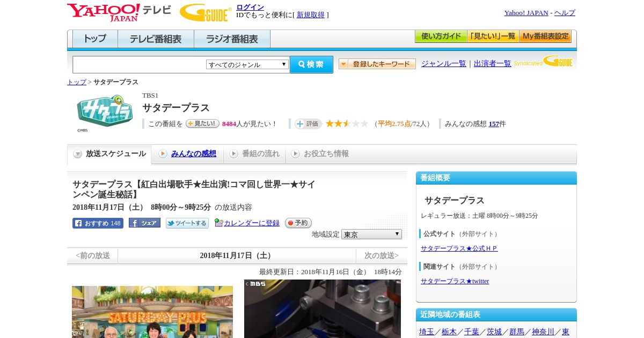Click the ログイン link
Screen dimensions: 644x338
point(250,7)
